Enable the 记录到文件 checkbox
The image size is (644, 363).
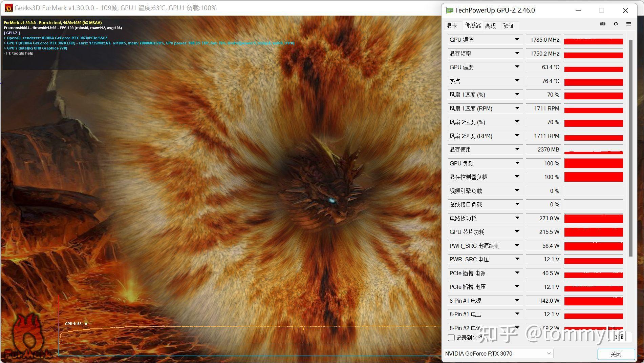coord(451,338)
